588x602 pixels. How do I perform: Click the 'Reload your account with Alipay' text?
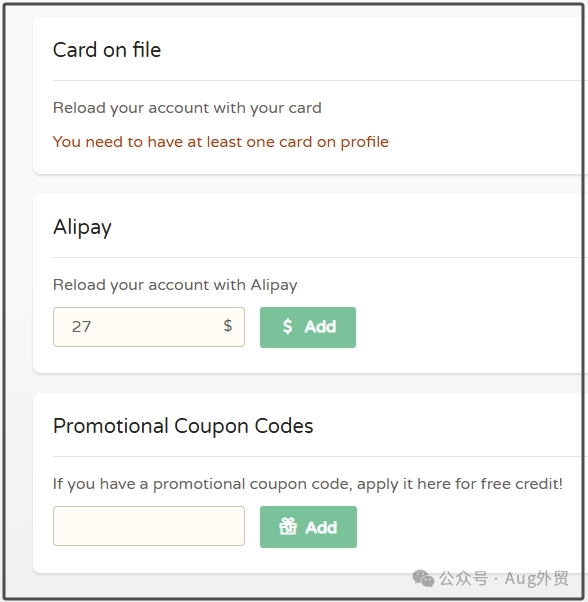click(x=175, y=285)
